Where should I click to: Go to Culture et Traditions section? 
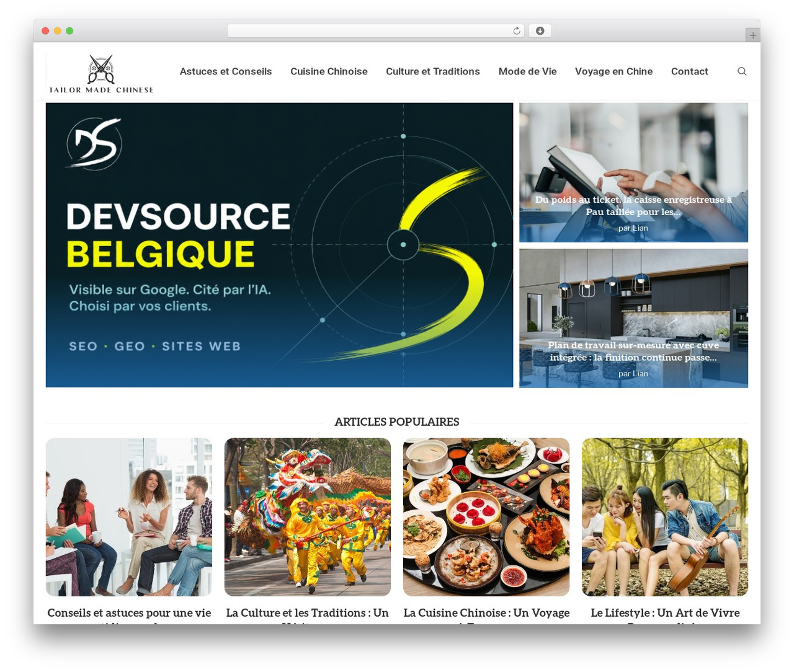pyautogui.click(x=433, y=71)
